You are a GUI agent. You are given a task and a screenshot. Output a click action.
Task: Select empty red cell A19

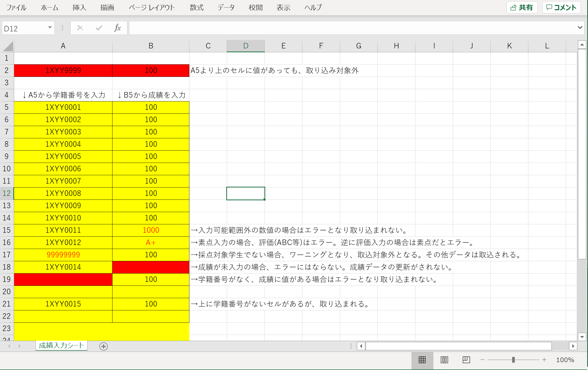(x=63, y=280)
